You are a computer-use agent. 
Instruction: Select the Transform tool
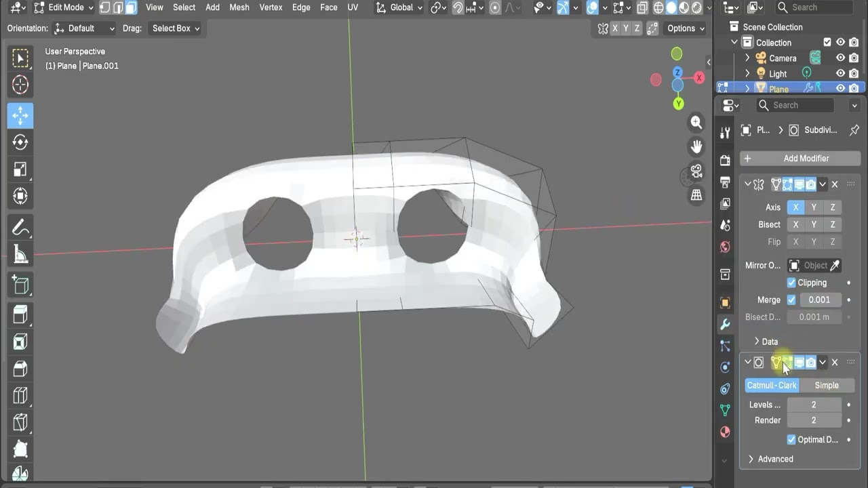(20, 197)
